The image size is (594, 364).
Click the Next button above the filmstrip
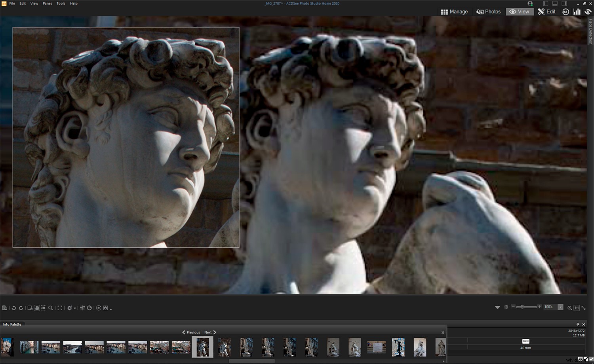pyautogui.click(x=208, y=332)
